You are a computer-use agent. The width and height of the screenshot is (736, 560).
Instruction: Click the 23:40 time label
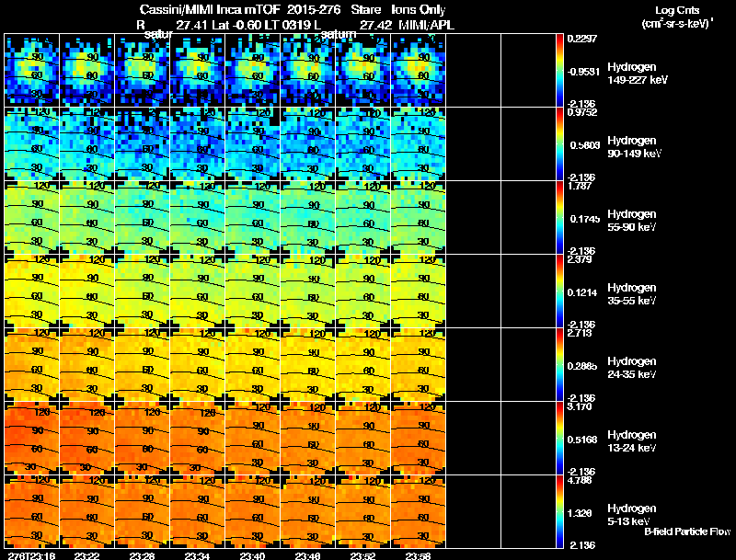[x=252, y=555]
